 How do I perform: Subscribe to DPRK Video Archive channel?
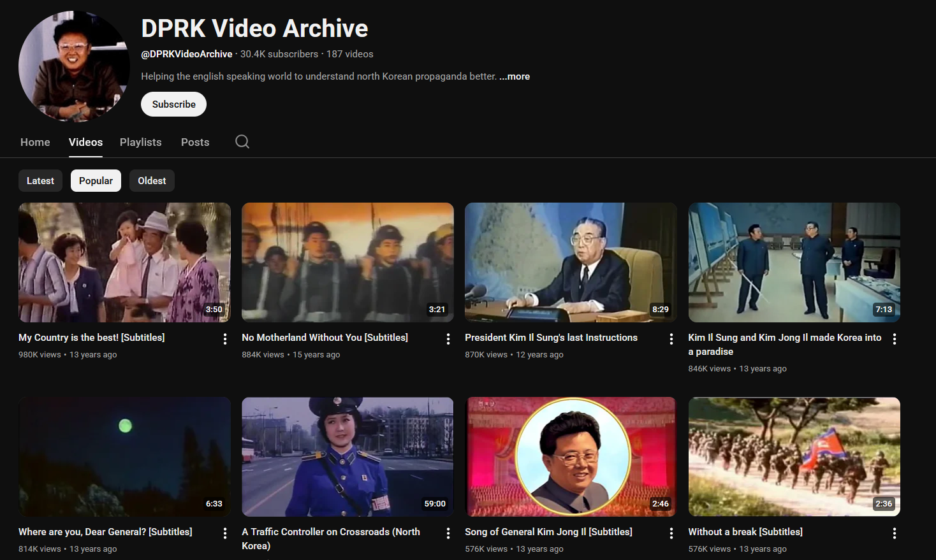(x=173, y=104)
